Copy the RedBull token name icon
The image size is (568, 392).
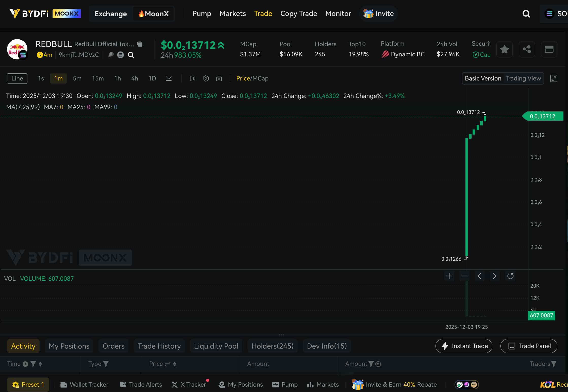click(140, 44)
